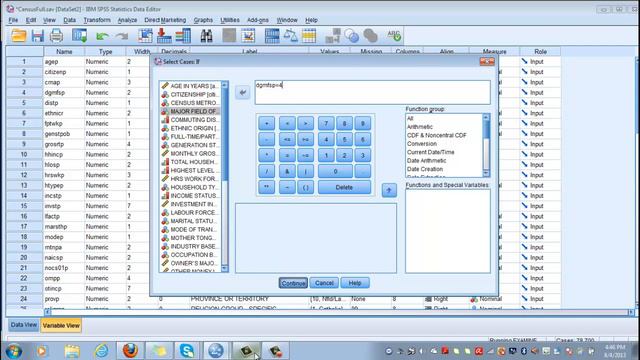Viewport: 640px width, 360px height.
Task: Run spell check ABC icon
Action: 394,36
